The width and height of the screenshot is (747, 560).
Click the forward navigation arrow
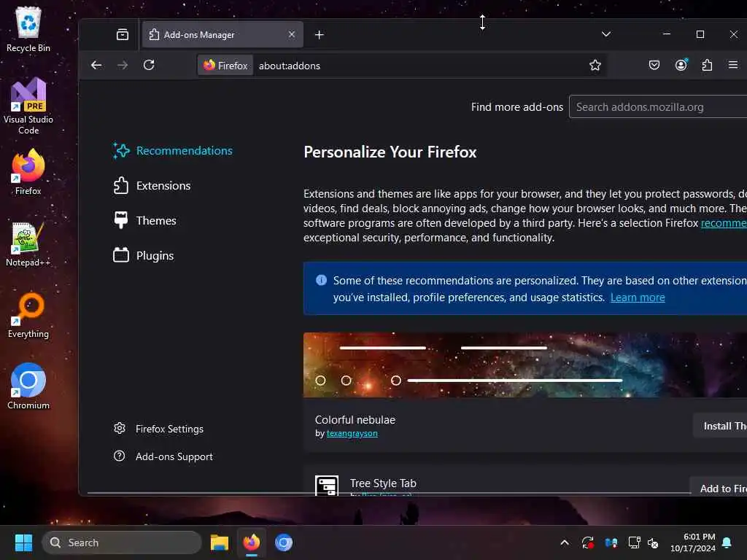(x=123, y=65)
